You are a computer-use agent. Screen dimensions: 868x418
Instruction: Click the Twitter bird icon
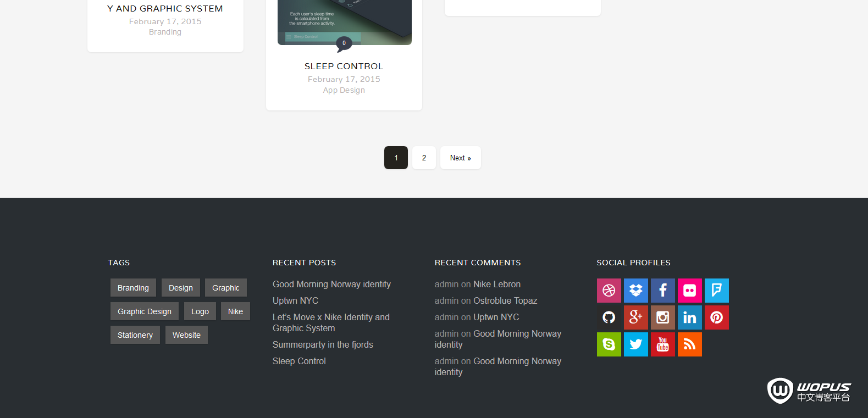(x=635, y=344)
